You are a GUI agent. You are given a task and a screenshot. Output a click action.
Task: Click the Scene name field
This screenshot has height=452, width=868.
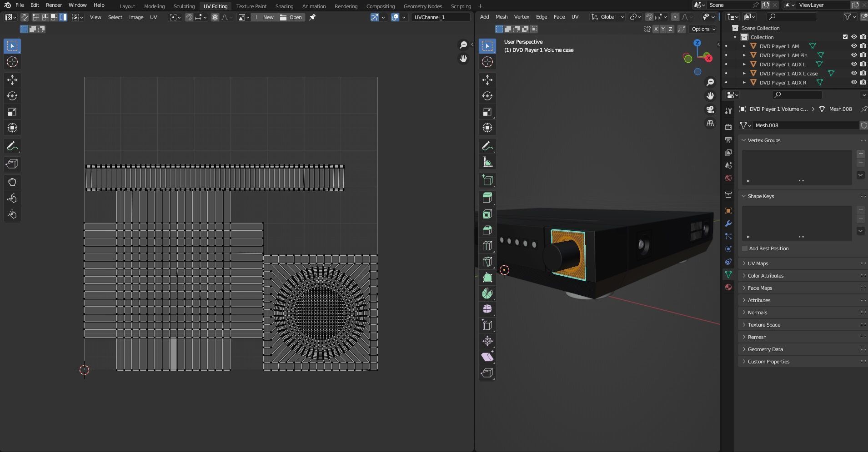click(729, 5)
